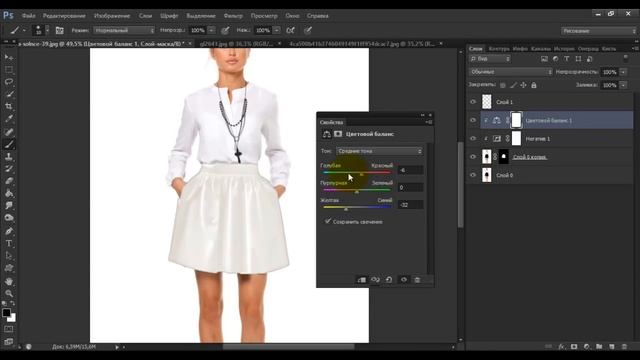Image resolution: width=640 pixels, height=360 pixels.
Task: Click the pixel layer filter icon
Action: click(544, 59)
